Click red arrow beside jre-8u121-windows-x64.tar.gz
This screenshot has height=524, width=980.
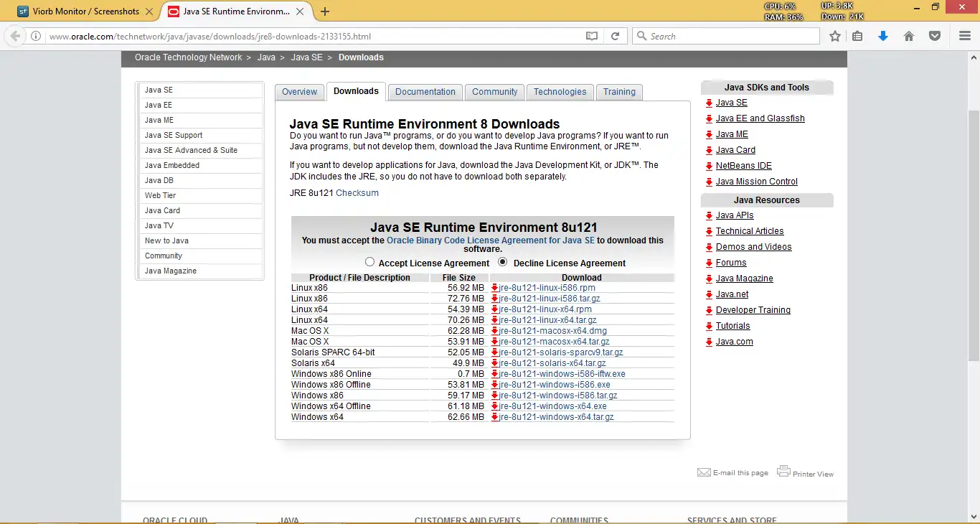(494, 417)
